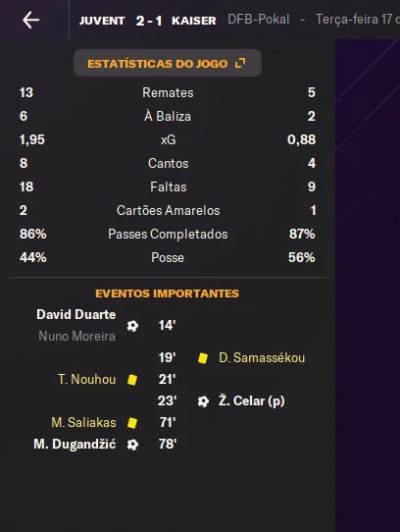This screenshot has height=532, width=400.
Task: Click the goal ball icon at 14'
Action: [132, 326]
